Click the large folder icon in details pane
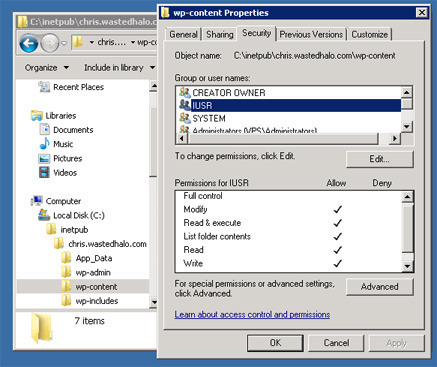The height and width of the screenshot is (367, 437). pos(42,328)
